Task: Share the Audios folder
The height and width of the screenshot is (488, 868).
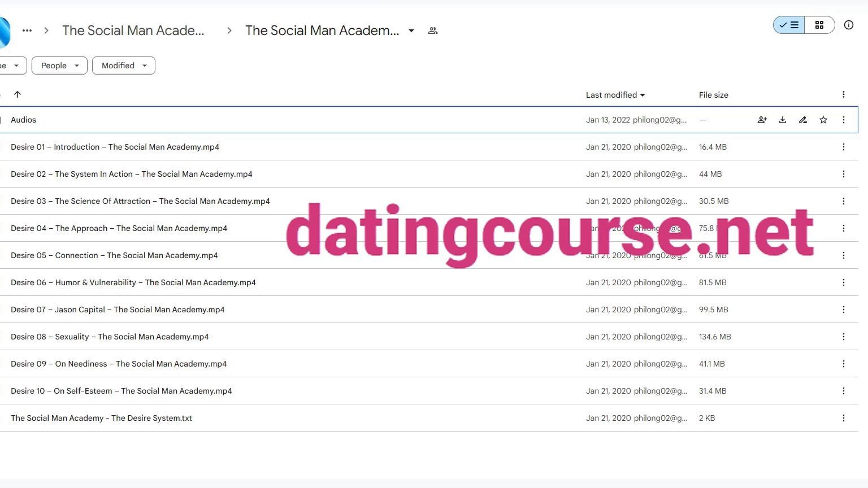Action: click(762, 120)
